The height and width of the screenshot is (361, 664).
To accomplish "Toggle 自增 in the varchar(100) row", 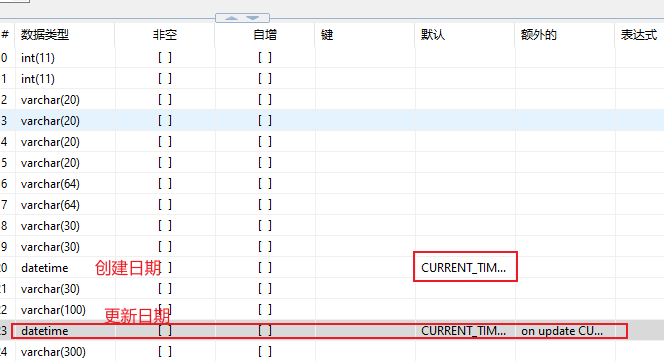I will [265, 310].
